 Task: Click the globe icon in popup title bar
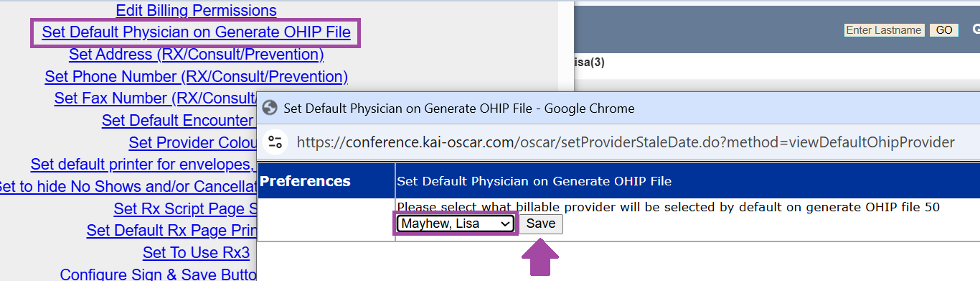270,109
